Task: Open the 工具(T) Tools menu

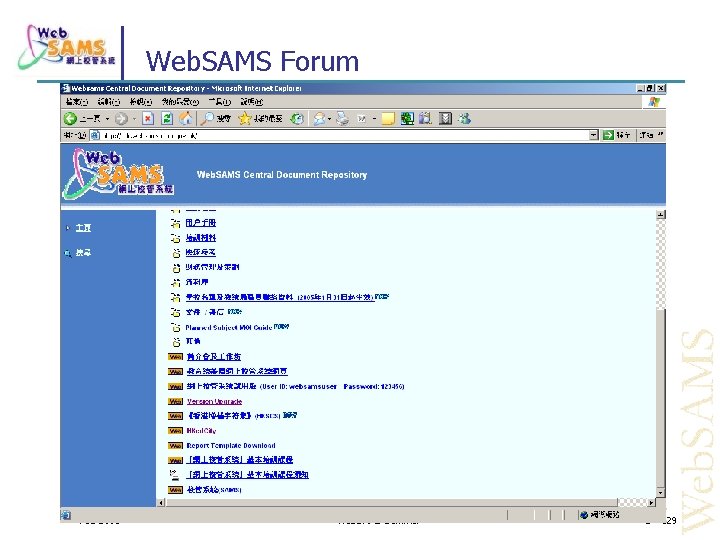Action: [x=219, y=101]
